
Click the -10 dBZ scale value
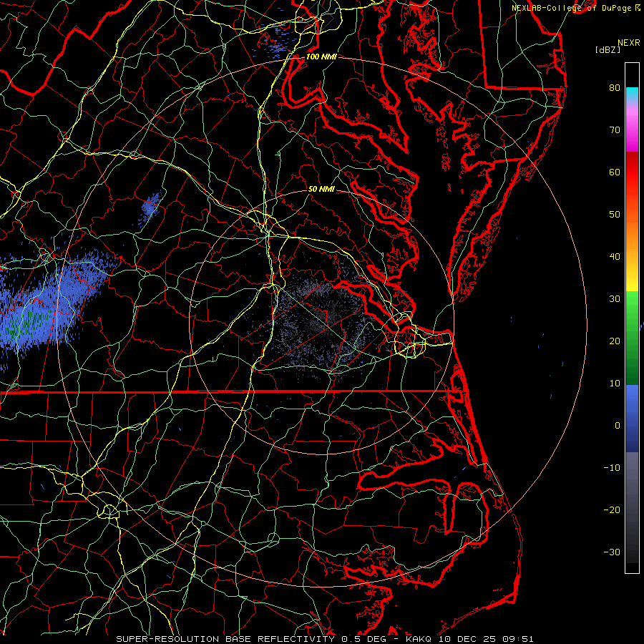[612, 468]
